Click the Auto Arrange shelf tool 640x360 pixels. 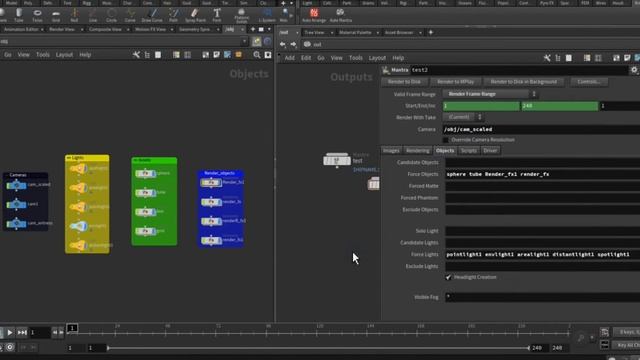314,16
